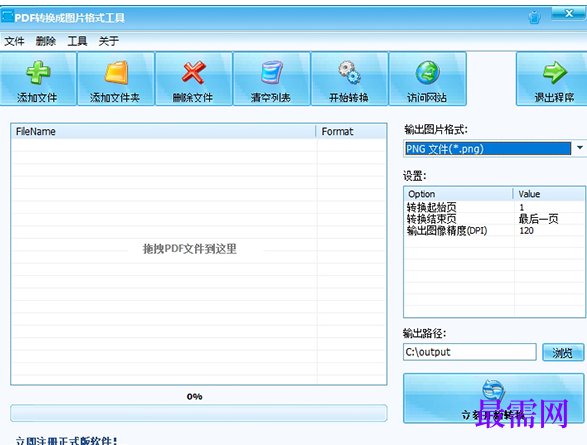Click the 拖拽PDF文件到这里 drop area text

(190, 249)
